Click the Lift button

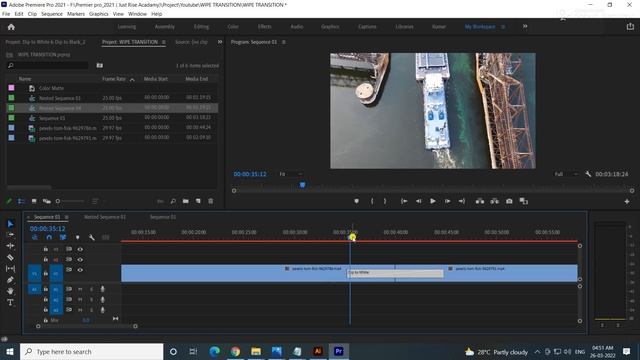point(480,201)
